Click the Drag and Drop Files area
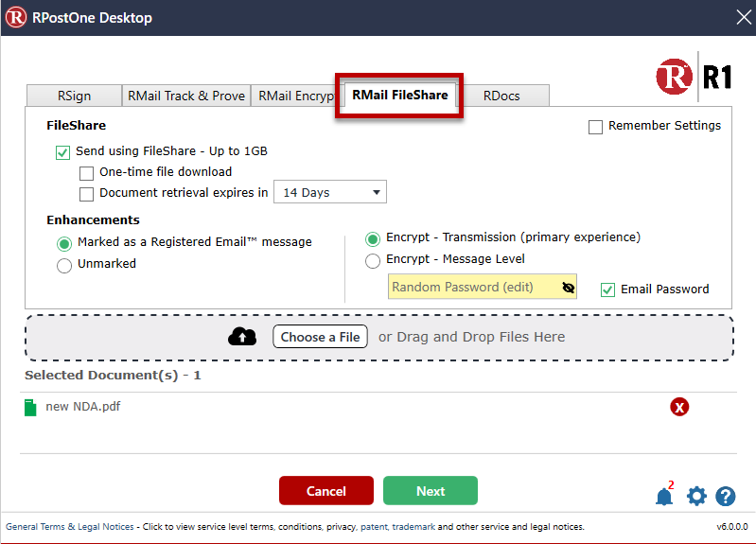 click(x=379, y=338)
